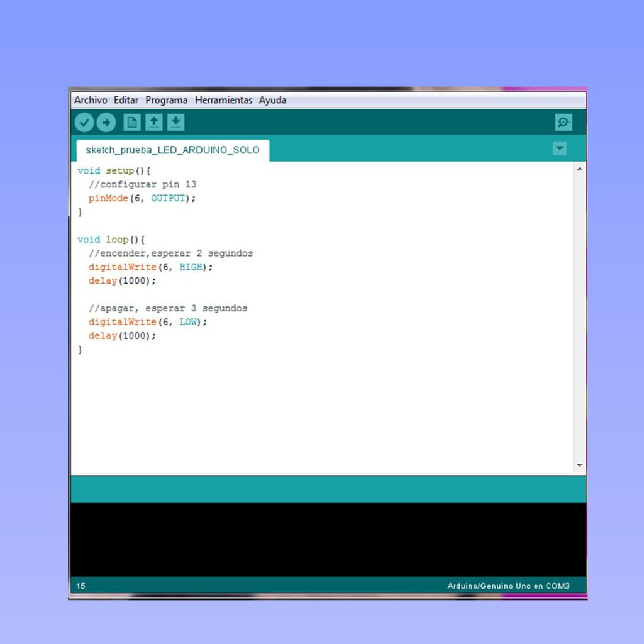
Task: Click the 'digitalWrite(6, LOW);' line
Action: [x=148, y=322]
